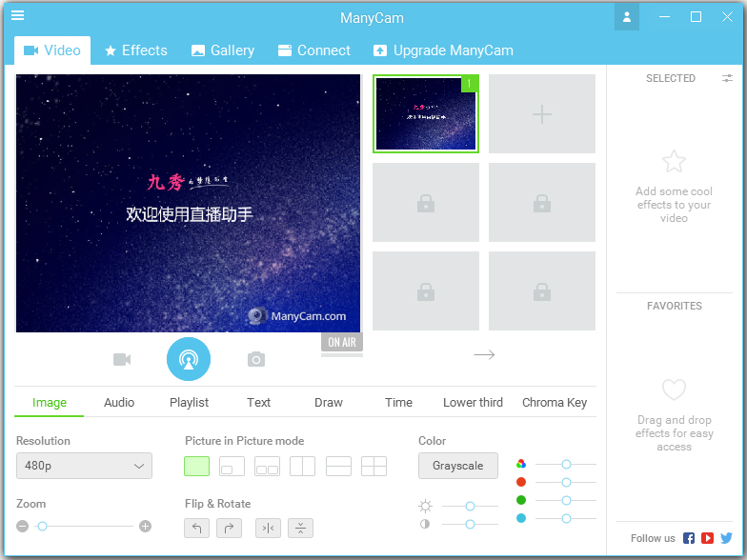Click the zoom in plus button
Viewport: 747px width, 560px height.
pos(145,526)
